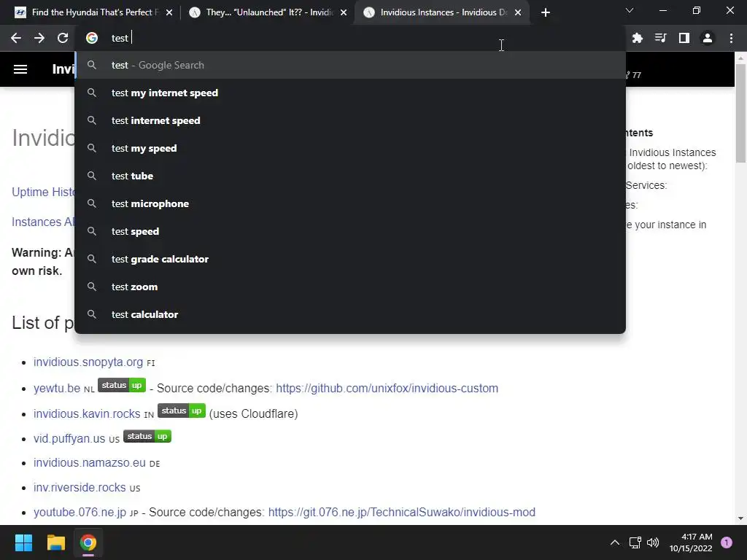Open Chrome's three-dot menu
The width and height of the screenshot is (747, 560).
click(x=731, y=38)
